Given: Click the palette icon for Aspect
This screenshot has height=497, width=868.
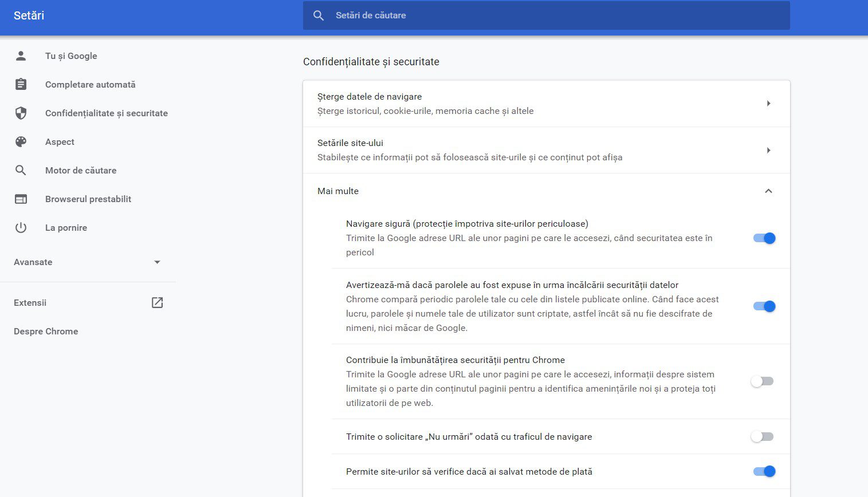Looking at the screenshot, I should click(21, 141).
